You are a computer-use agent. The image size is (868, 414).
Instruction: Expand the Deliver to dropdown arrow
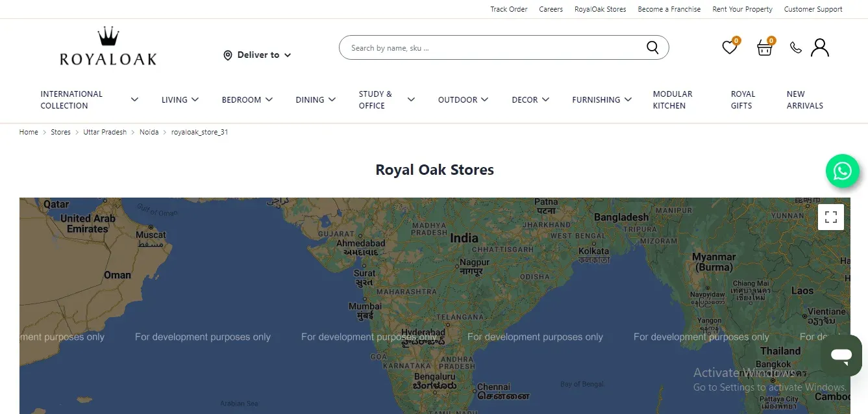coord(288,55)
